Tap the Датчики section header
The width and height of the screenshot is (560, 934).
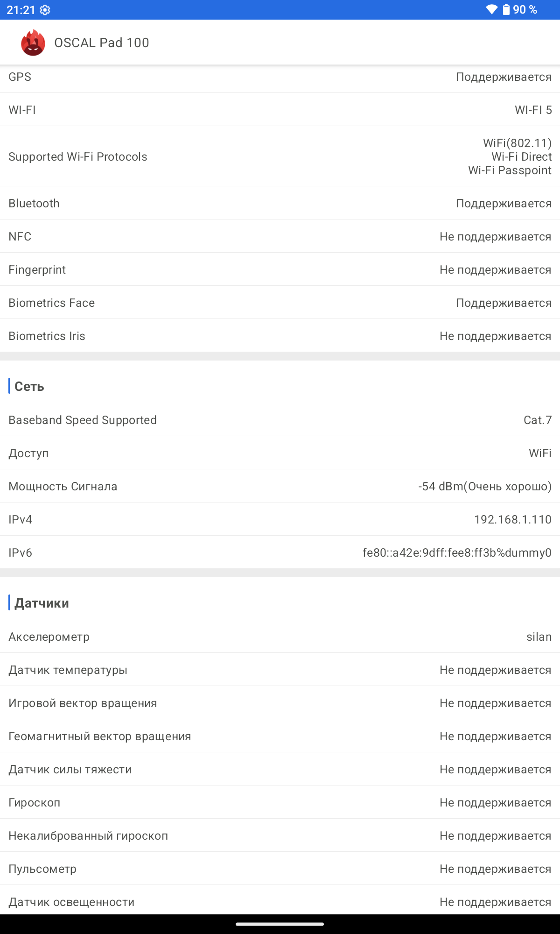click(x=42, y=603)
